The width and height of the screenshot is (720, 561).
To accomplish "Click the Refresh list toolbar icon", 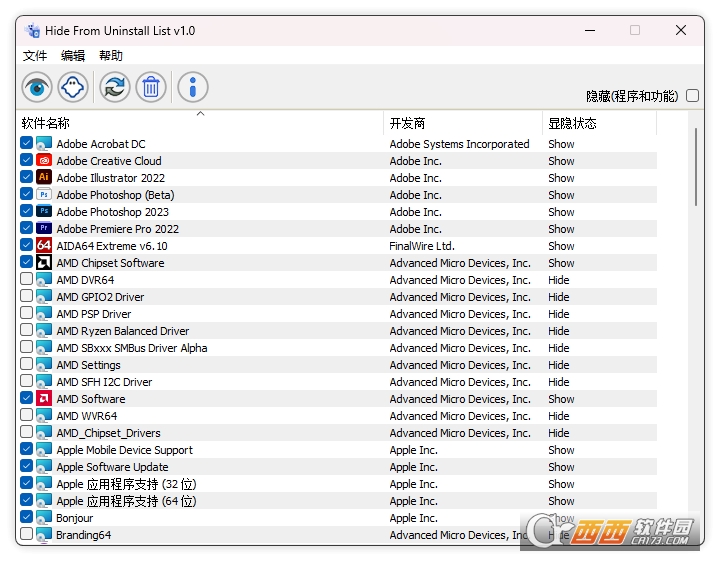I will [115, 87].
